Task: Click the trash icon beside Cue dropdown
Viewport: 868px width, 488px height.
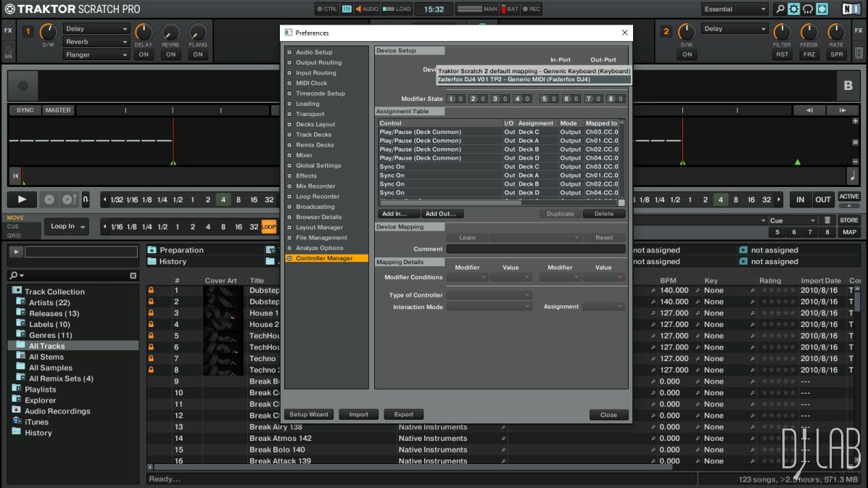Action: (x=827, y=220)
